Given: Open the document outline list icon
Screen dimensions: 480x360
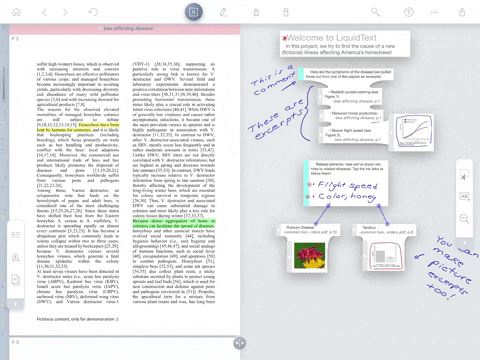Looking at the screenshot, I should tap(16, 235).
